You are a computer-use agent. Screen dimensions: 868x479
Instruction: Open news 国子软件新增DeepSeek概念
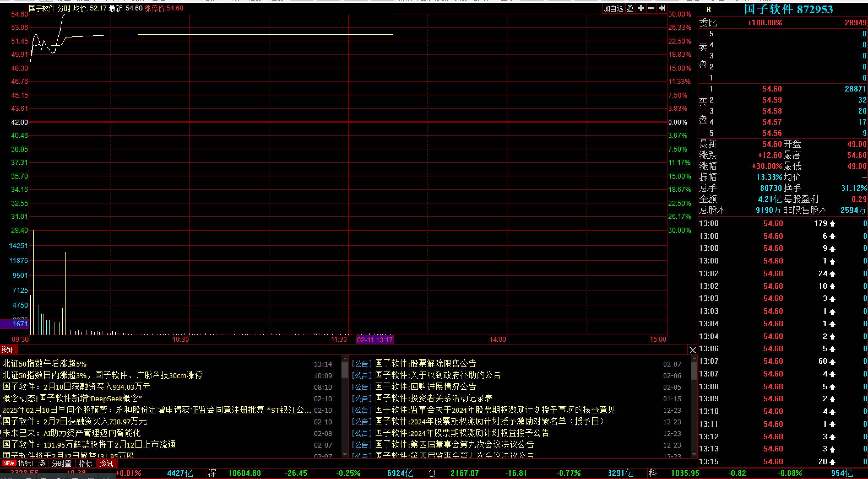click(72, 398)
